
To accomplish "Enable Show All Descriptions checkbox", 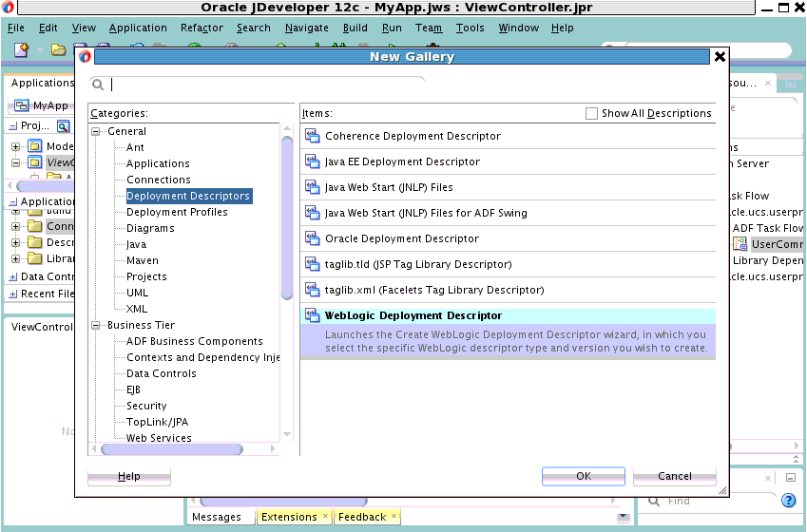I will [x=592, y=113].
